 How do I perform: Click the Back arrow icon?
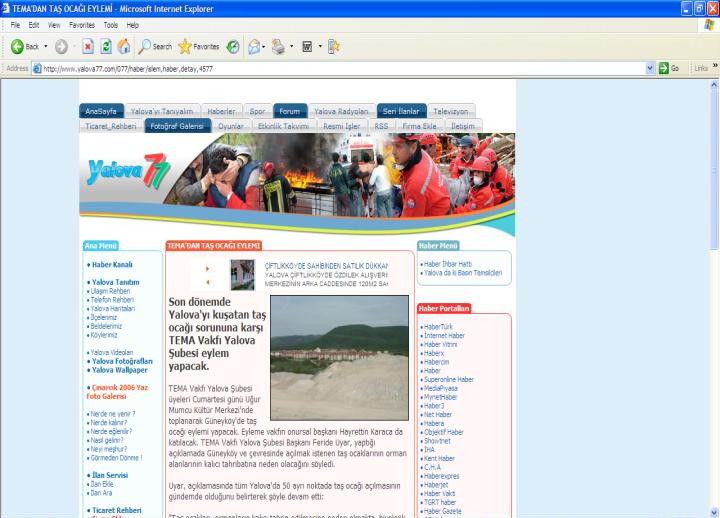(17, 46)
